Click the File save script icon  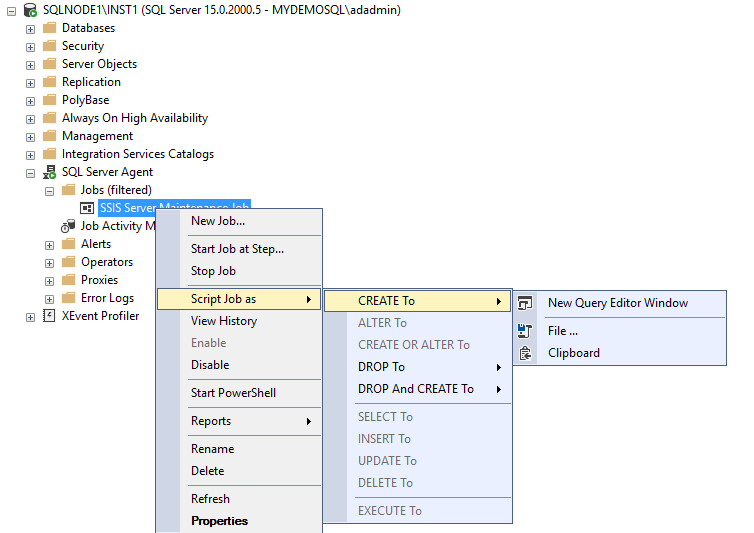(525, 330)
